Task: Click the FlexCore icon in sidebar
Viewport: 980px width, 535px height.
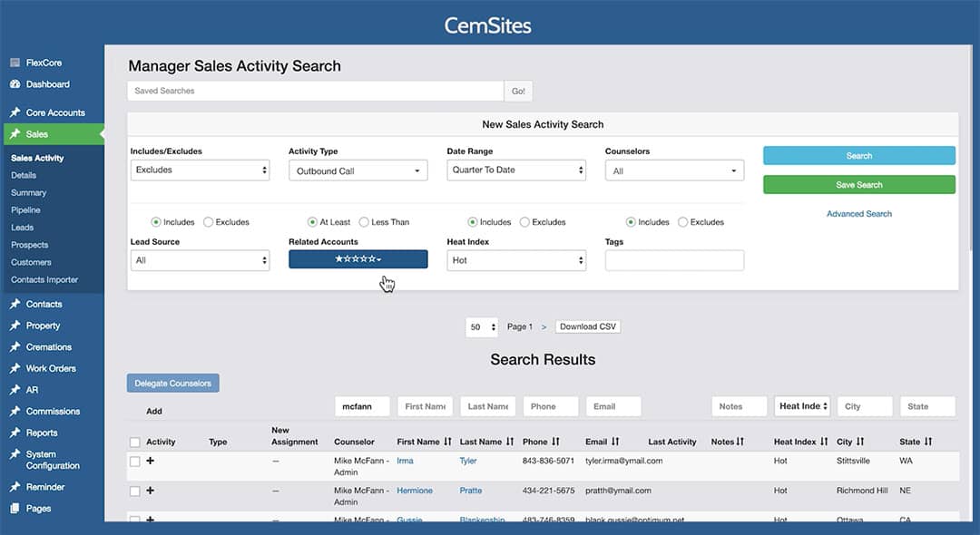Action: point(15,63)
